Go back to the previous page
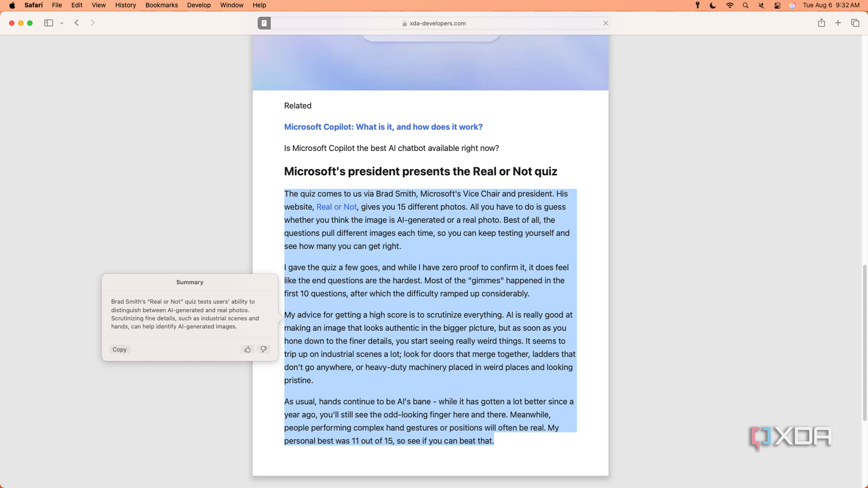 (x=76, y=23)
